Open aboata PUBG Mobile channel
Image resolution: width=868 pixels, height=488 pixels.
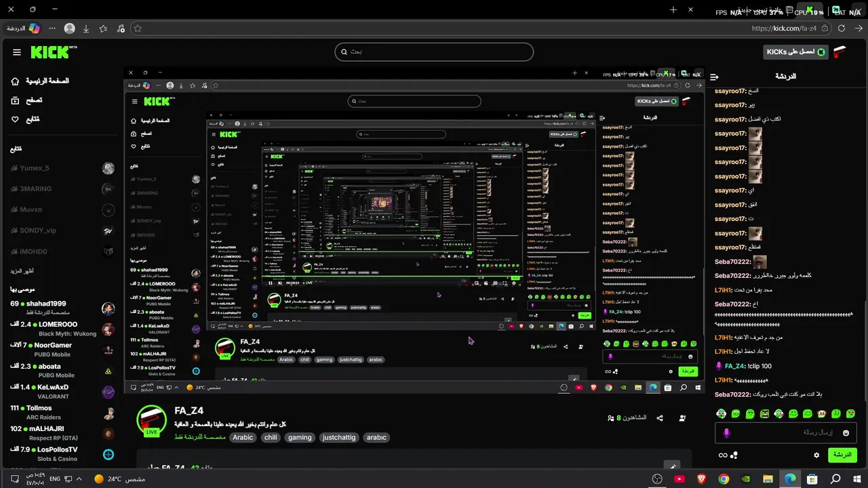tap(62, 371)
